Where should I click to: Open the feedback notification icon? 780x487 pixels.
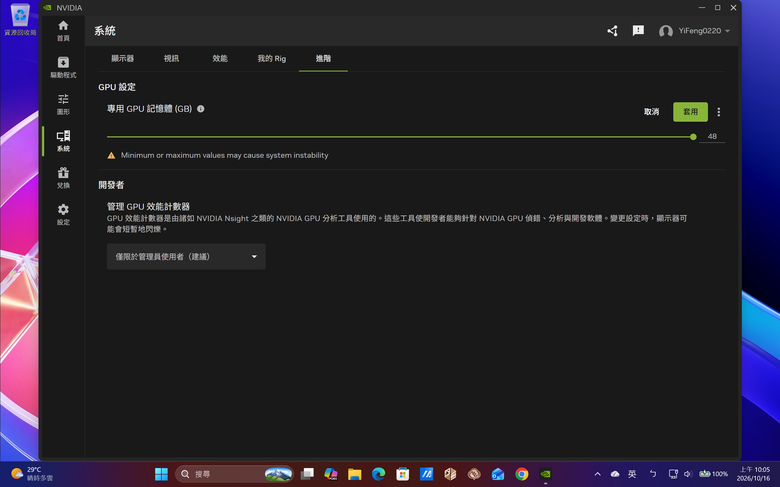coord(638,31)
